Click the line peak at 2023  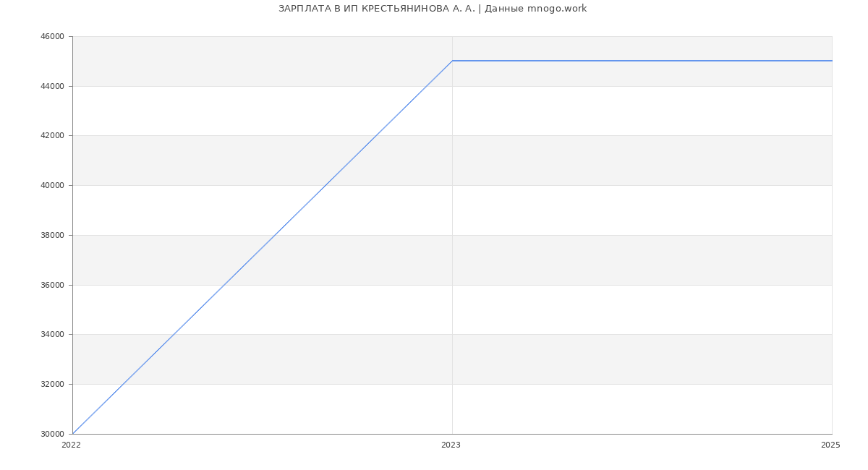click(x=452, y=61)
